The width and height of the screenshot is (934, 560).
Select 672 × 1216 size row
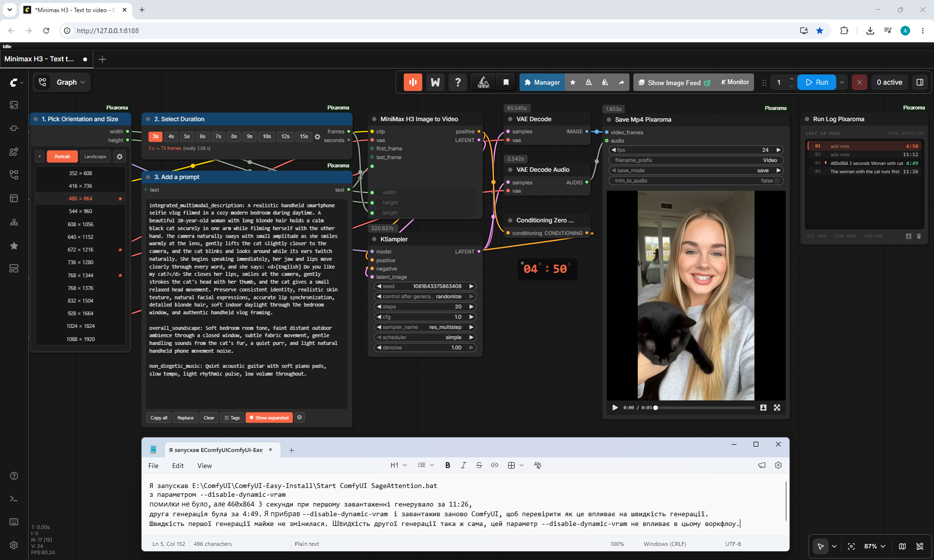click(80, 250)
